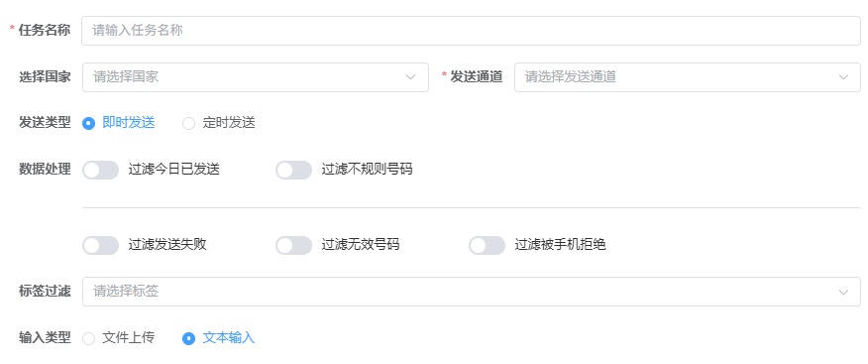Open the 请选择标签 tag filter dropdown
This screenshot has width=868, height=364.
pyautogui.click(x=471, y=292)
